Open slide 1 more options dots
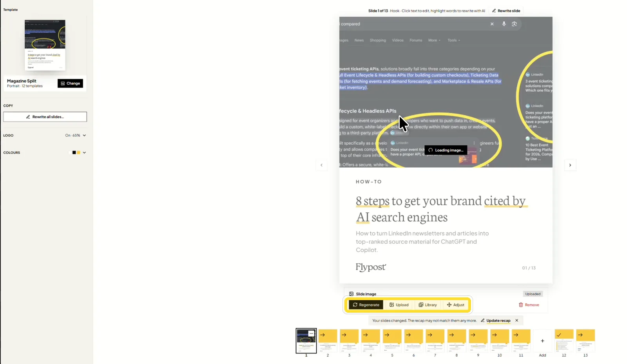The width and height of the screenshot is (627, 364). 311,333
